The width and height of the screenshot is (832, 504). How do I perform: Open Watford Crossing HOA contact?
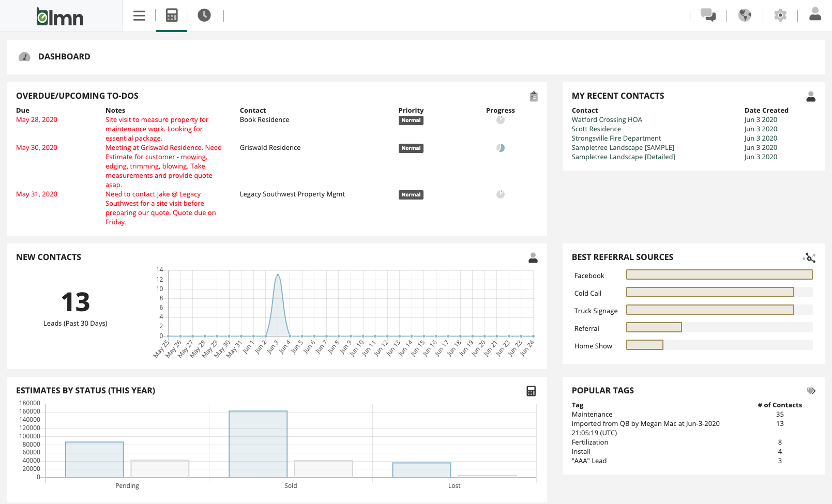[x=607, y=120]
